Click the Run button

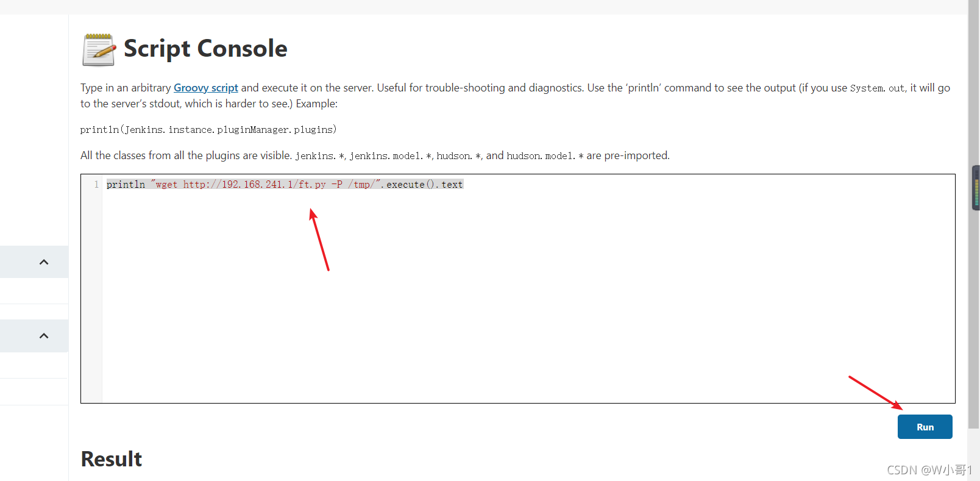click(x=925, y=427)
